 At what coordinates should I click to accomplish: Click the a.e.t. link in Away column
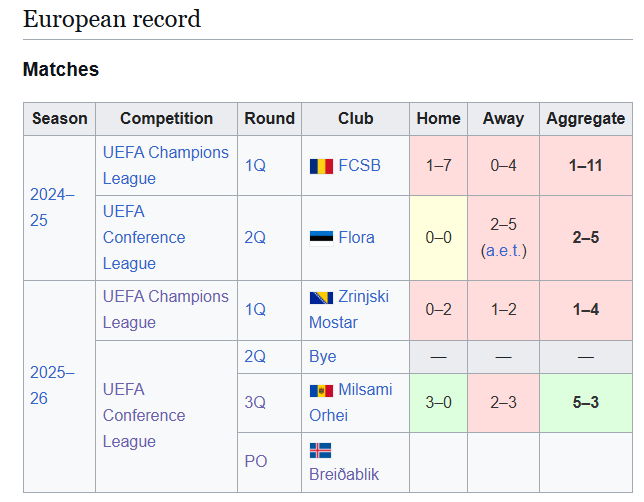[504, 251]
